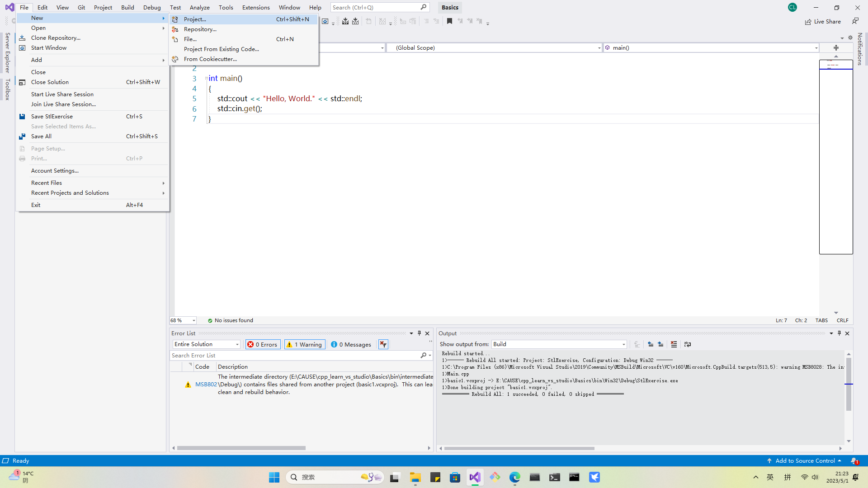
Task: Open the account badge CL
Action: pyautogui.click(x=792, y=7)
